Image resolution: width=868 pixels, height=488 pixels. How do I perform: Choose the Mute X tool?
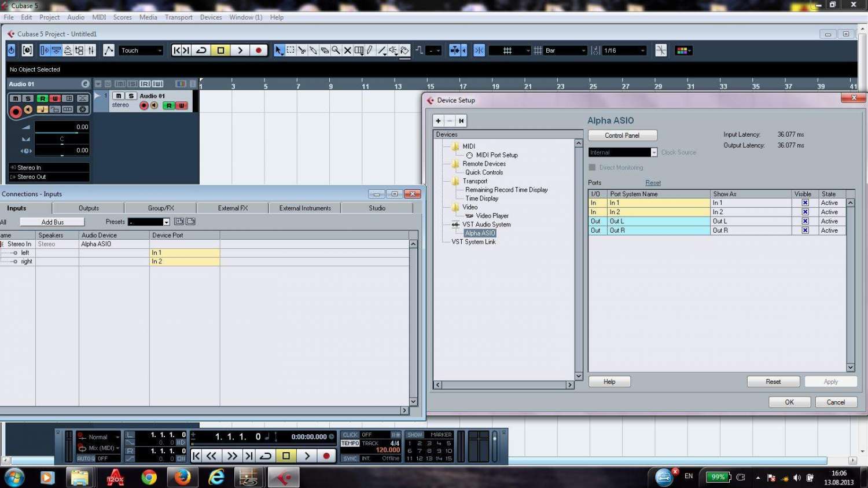348,51
